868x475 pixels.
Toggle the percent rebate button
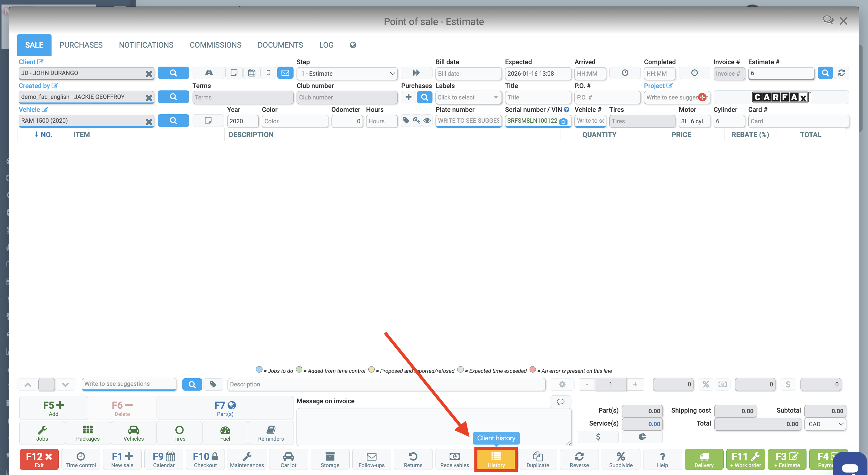point(706,384)
